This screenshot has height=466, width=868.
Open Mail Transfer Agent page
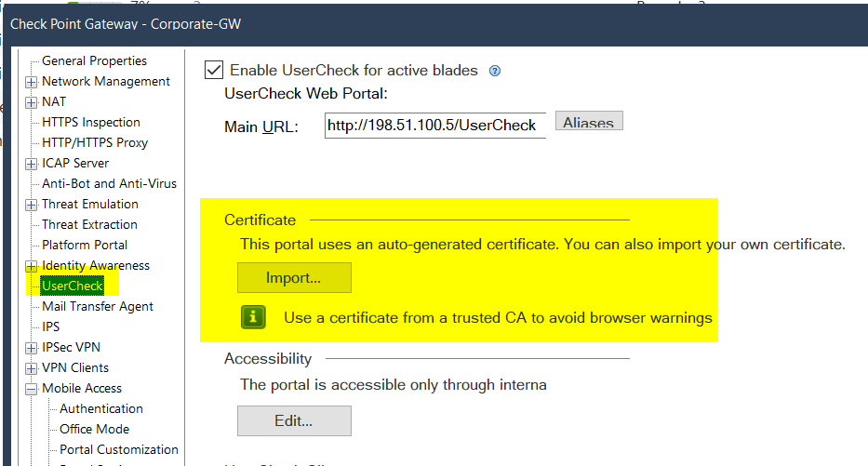98,307
